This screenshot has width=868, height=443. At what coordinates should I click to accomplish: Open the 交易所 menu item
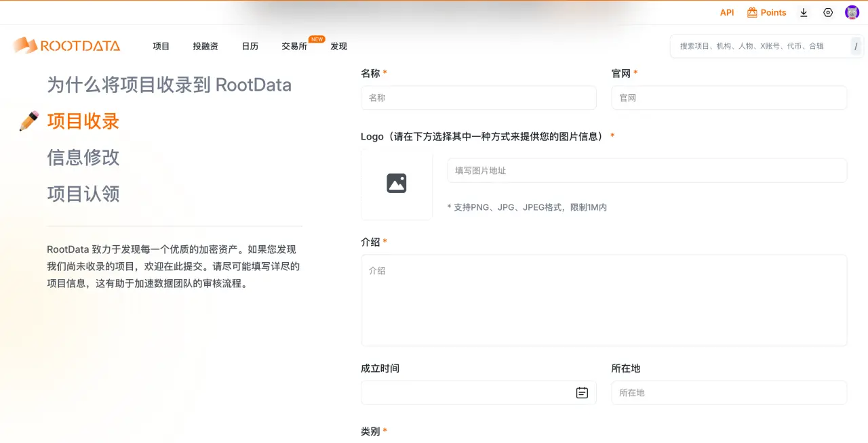tap(294, 46)
